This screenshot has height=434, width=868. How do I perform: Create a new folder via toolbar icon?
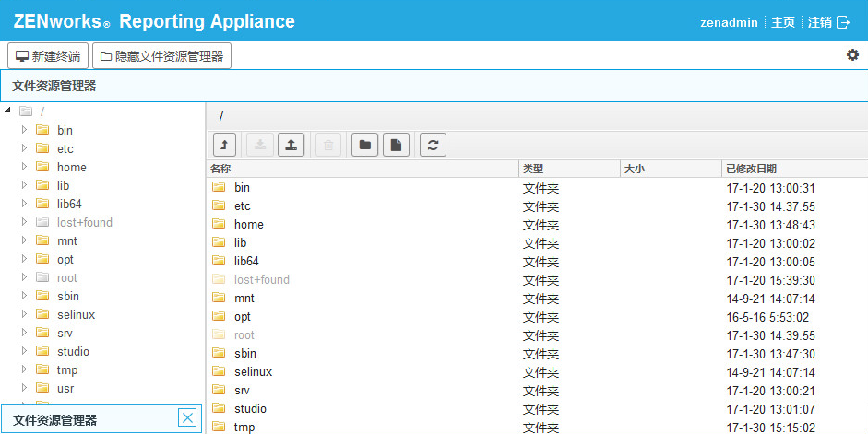365,145
